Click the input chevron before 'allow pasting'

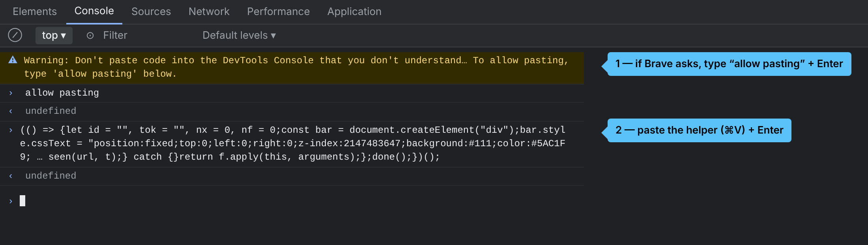tap(11, 93)
